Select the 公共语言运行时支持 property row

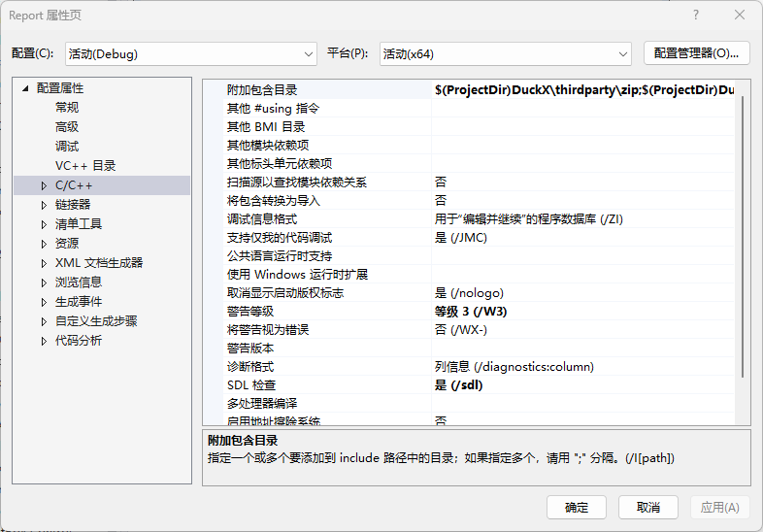pos(479,256)
